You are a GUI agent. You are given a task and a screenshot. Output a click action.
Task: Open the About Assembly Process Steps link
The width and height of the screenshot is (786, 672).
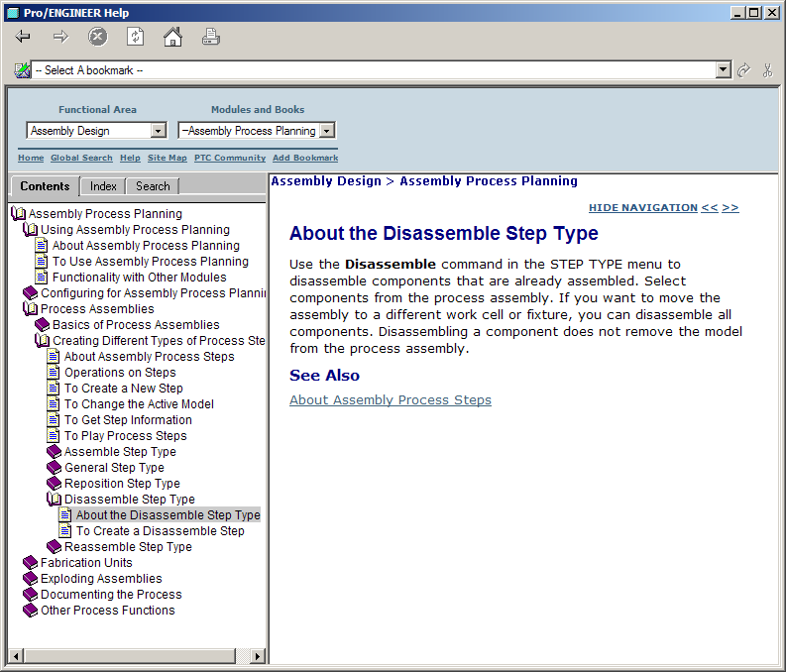[390, 400]
